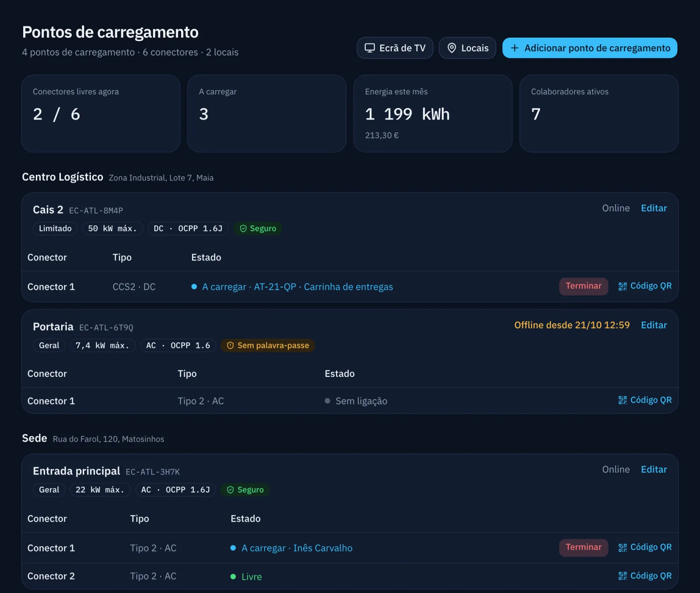Click the plus icon to add charging point
The height and width of the screenshot is (593, 700).
(x=515, y=48)
